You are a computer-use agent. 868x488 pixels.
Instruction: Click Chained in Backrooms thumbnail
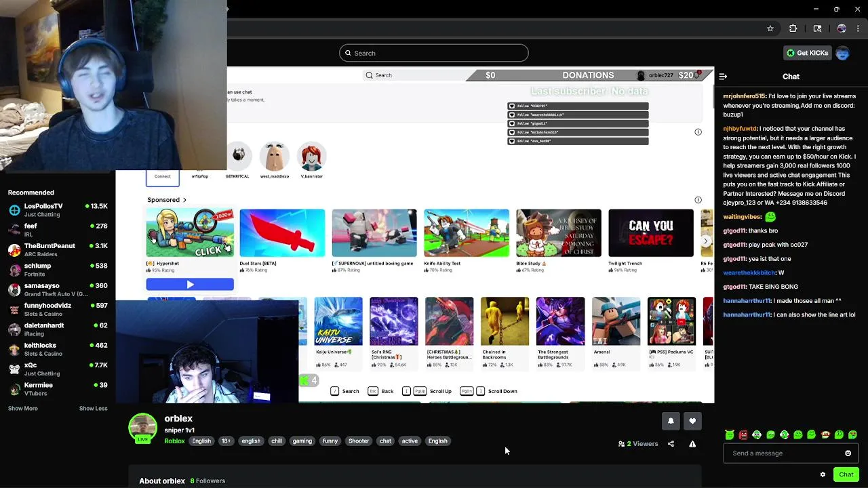(x=505, y=321)
